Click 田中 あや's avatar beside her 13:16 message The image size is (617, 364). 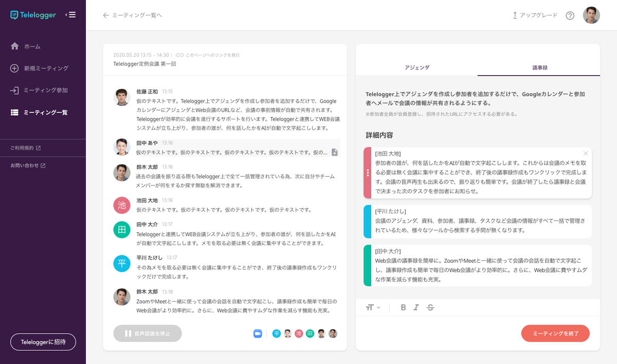[x=122, y=147]
